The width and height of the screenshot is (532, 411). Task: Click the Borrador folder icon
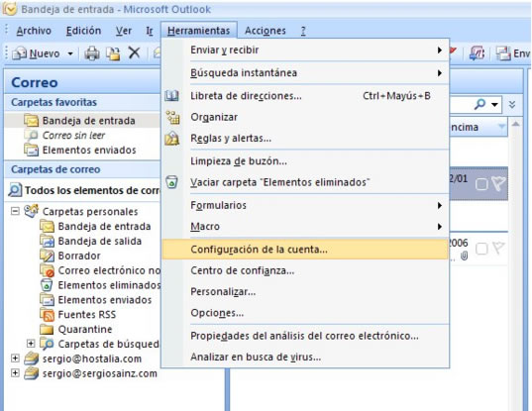click(x=47, y=256)
